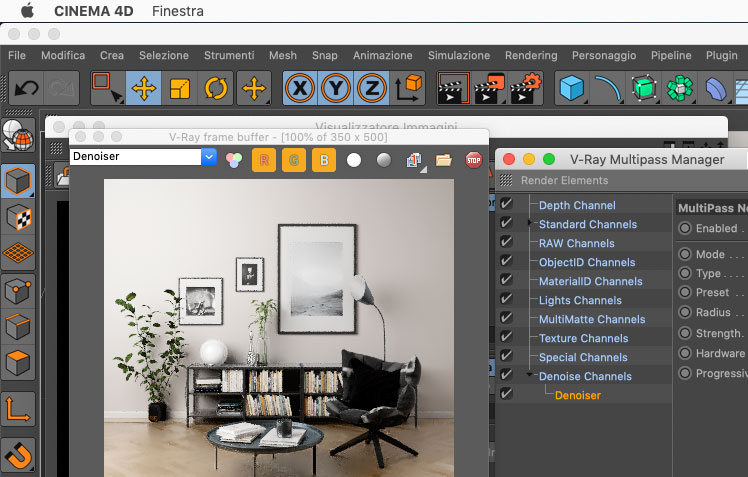Click the globe layout icon
The height and width of the screenshot is (477, 748).
pos(18,135)
